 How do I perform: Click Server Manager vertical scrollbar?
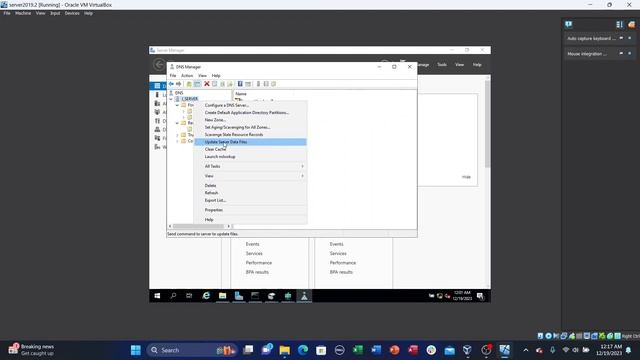pyautogui.click(x=487, y=124)
